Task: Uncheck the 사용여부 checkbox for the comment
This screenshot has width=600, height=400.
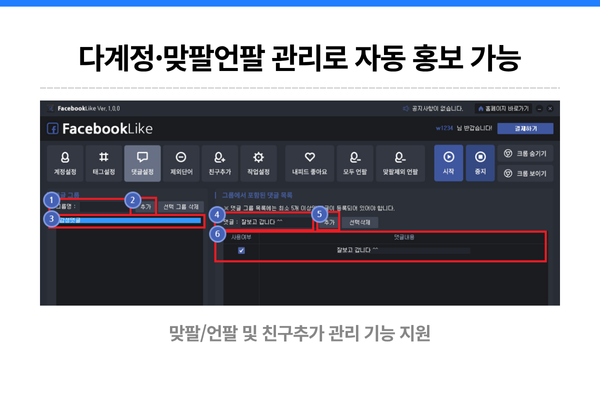Action: coord(241,250)
